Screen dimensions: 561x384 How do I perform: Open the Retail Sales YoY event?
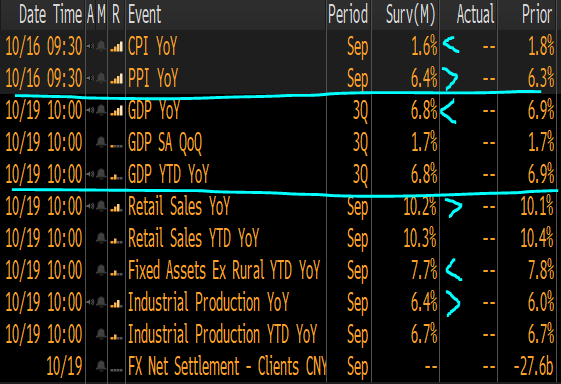click(x=179, y=206)
